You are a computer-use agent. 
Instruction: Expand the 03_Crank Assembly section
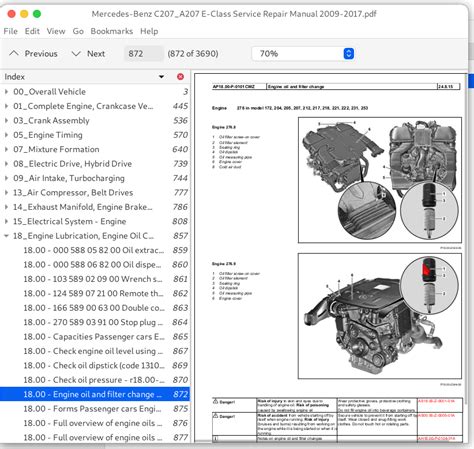click(6, 120)
